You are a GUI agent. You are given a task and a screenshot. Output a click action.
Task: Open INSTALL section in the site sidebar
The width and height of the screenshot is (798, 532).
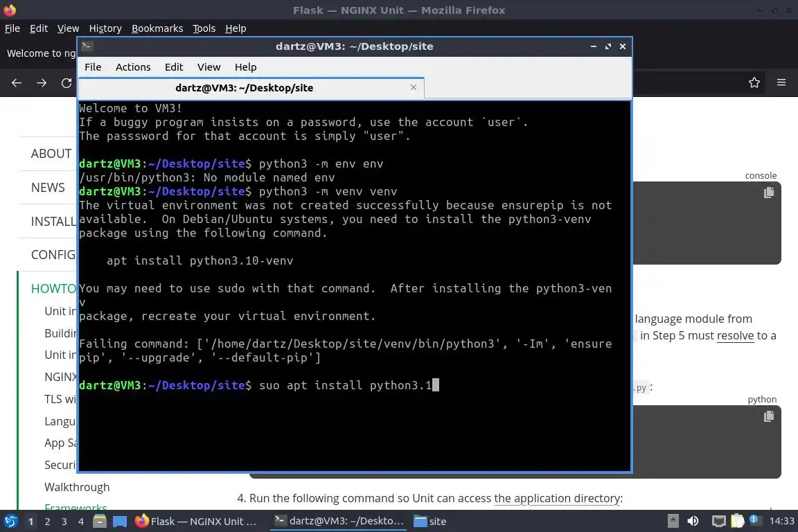[53, 222]
